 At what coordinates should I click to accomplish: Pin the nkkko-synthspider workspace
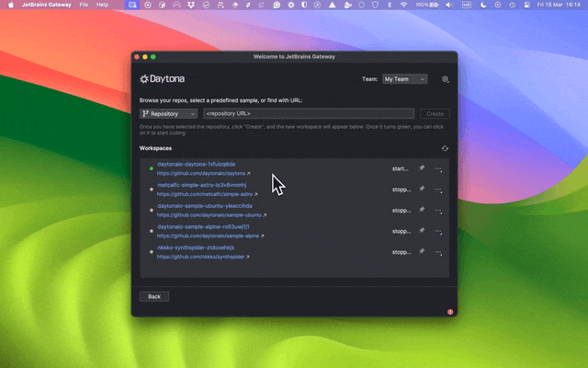pos(422,251)
